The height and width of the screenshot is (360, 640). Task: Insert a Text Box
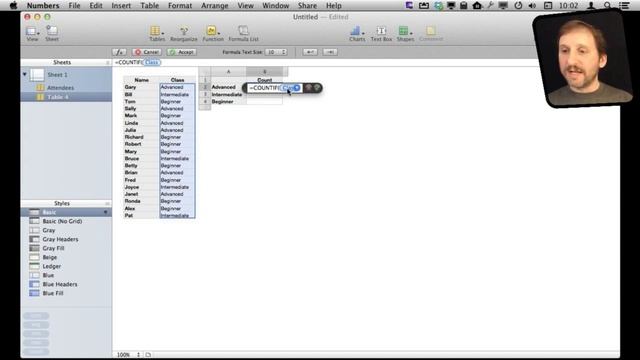point(381,33)
